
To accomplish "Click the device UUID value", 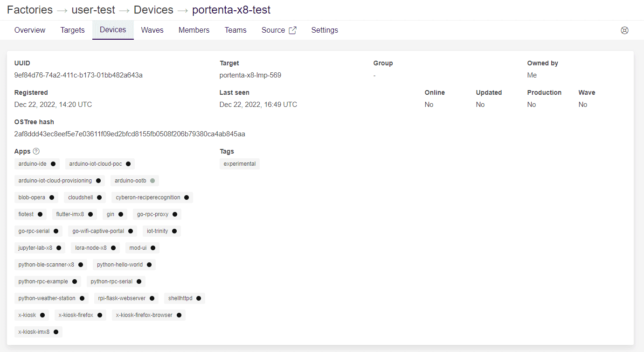I will [x=78, y=75].
